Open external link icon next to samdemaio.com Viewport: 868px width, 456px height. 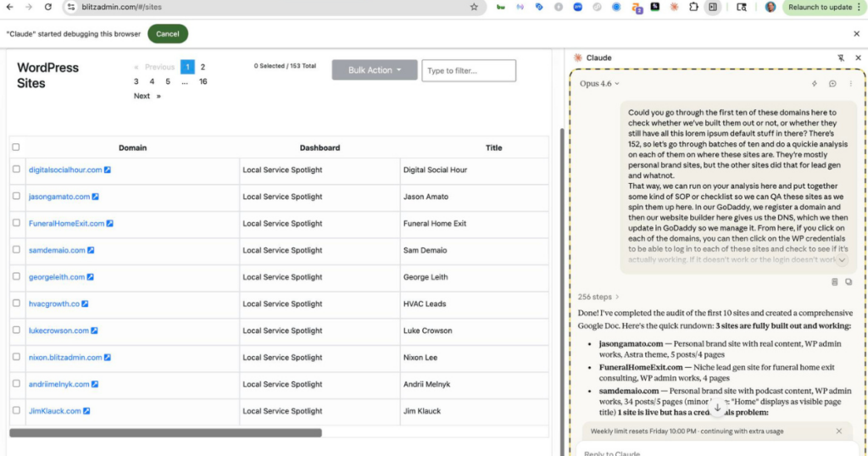tap(91, 250)
